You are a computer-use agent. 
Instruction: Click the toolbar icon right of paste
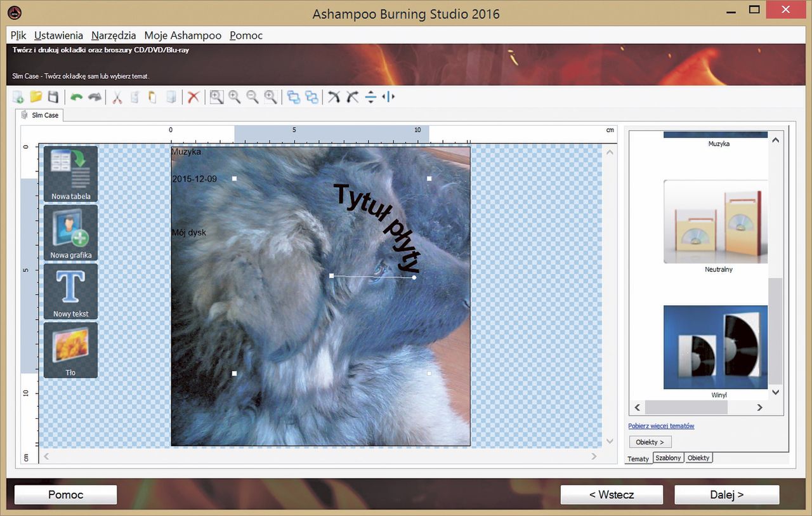point(170,97)
